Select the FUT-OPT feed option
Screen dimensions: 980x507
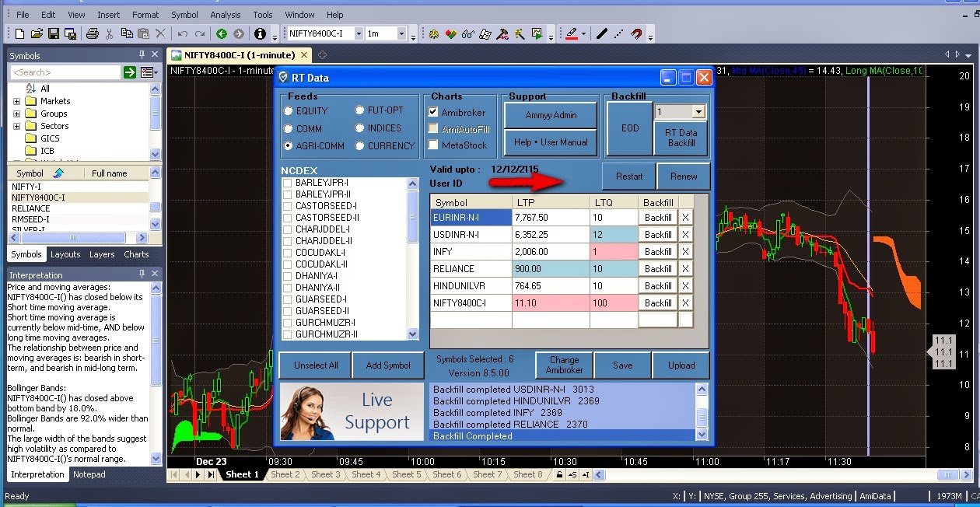click(360, 110)
